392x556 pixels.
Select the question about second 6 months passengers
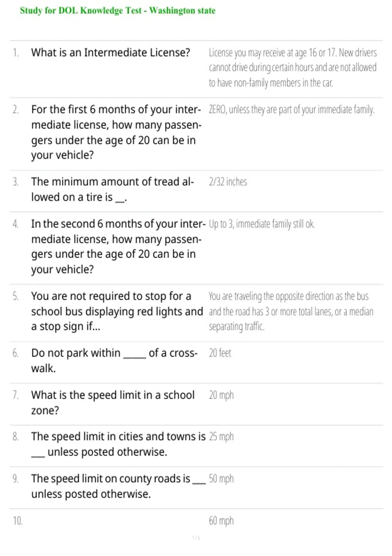pyautogui.click(x=118, y=247)
